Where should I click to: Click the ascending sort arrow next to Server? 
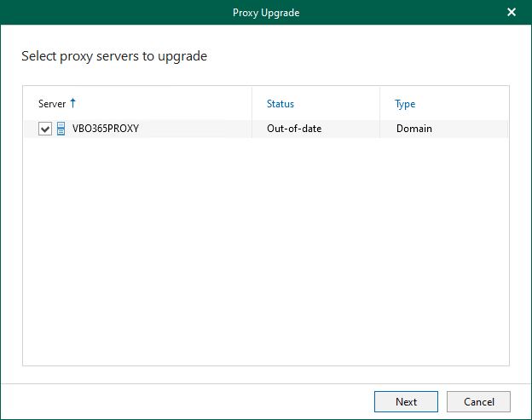(x=72, y=103)
